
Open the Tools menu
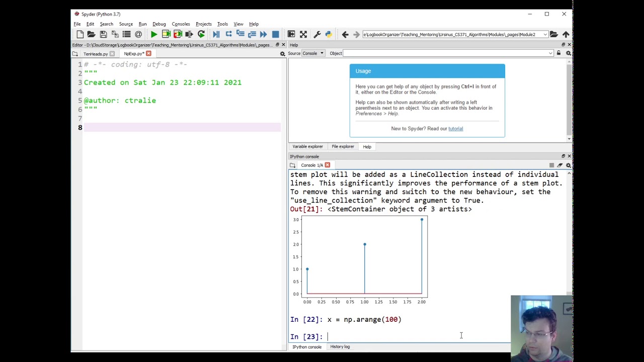(222, 24)
